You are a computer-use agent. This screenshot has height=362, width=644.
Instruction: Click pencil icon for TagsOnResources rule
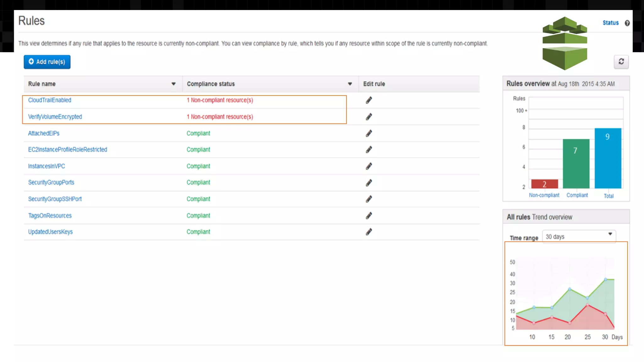tap(369, 216)
